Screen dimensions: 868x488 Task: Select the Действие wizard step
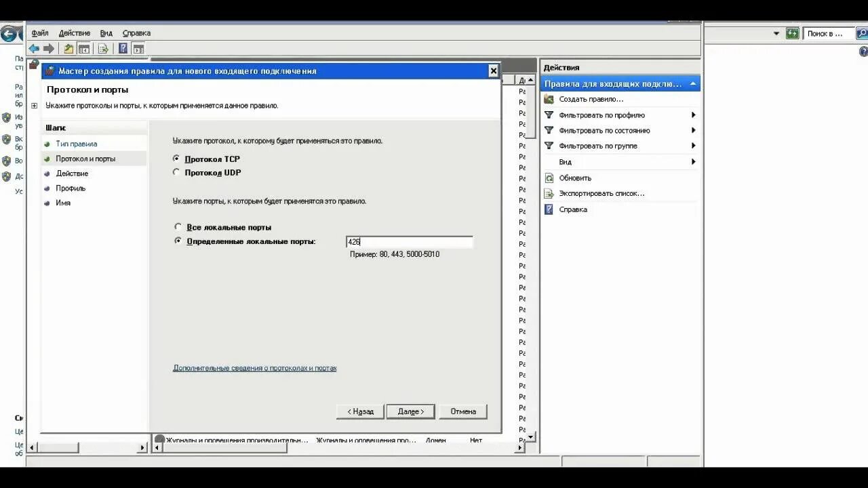tap(72, 174)
